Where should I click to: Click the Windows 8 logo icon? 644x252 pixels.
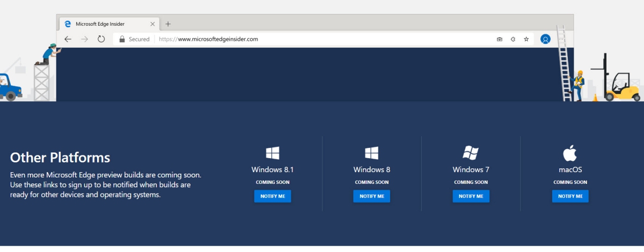371,153
